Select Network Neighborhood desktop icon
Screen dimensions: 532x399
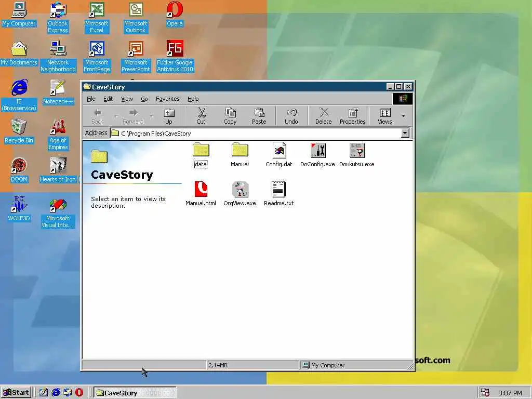pos(58,57)
